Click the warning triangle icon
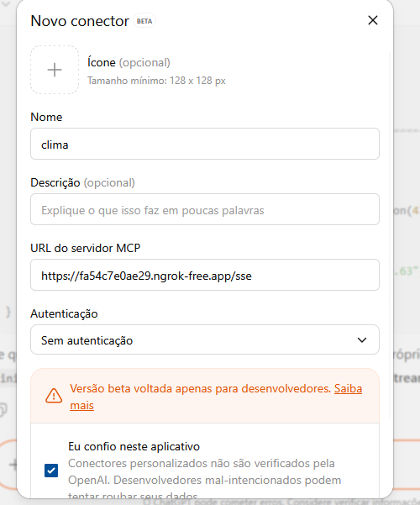 pos(54,396)
